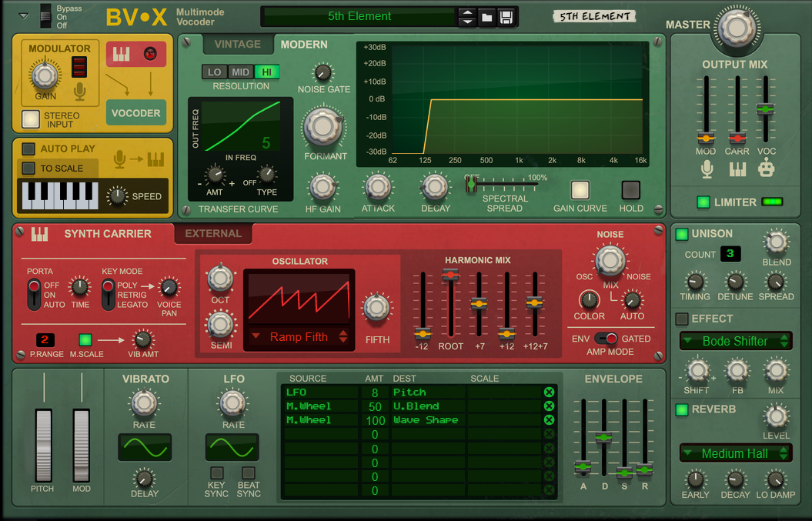
Task: Flip the Bypass/On/Off switch
Action: point(45,17)
